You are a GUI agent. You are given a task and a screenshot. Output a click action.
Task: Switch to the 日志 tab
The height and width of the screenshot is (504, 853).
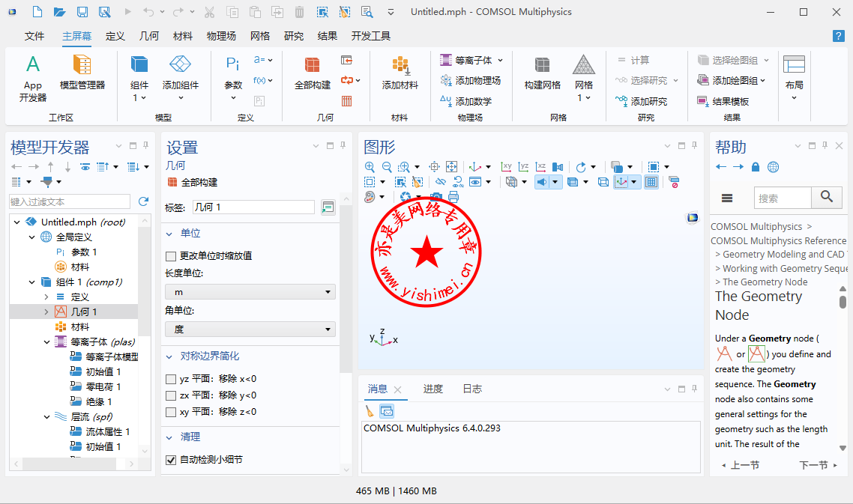(x=472, y=389)
